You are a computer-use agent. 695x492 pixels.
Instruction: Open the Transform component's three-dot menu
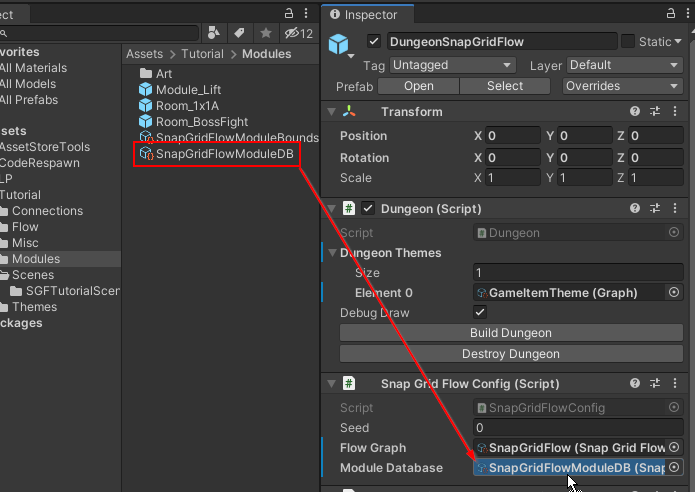pyautogui.click(x=675, y=112)
